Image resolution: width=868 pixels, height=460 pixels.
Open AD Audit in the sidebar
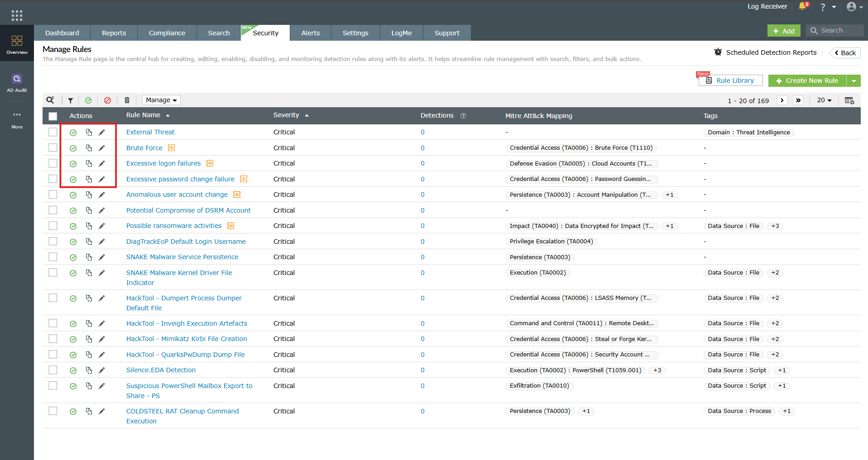(x=17, y=83)
